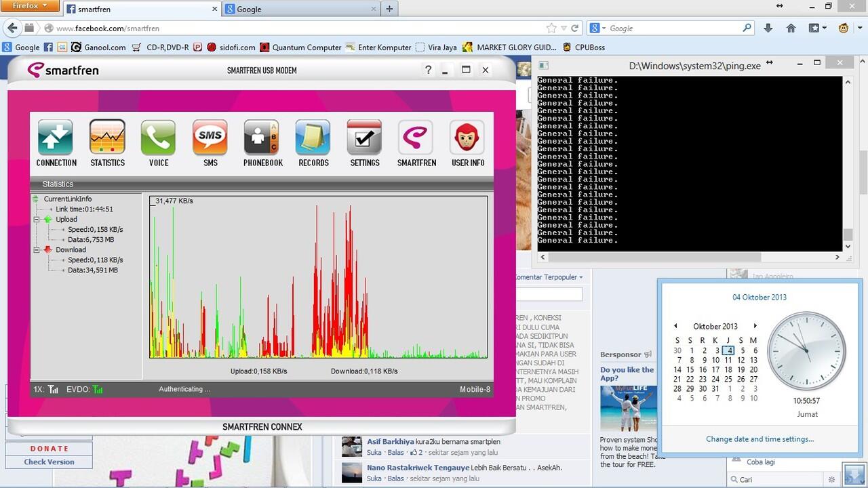Click Suka under Asif Barkhiya's comment
This screenshot has height=488, width=868.
tap(374, 452)
